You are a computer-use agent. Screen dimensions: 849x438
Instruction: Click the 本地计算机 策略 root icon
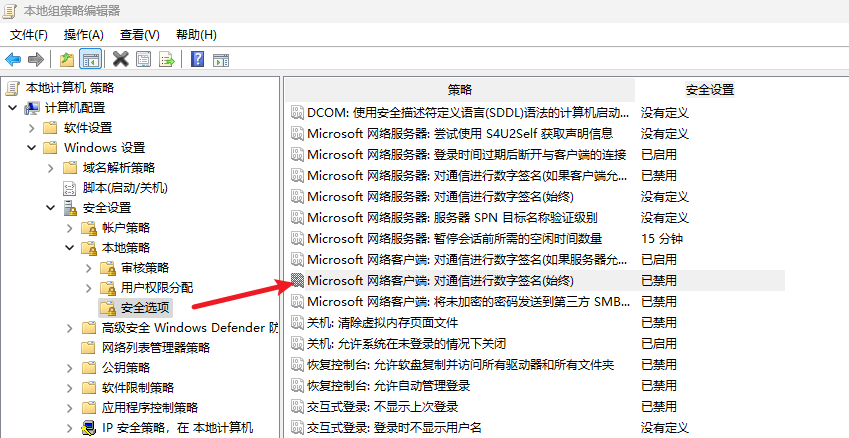tap(13, 88)
